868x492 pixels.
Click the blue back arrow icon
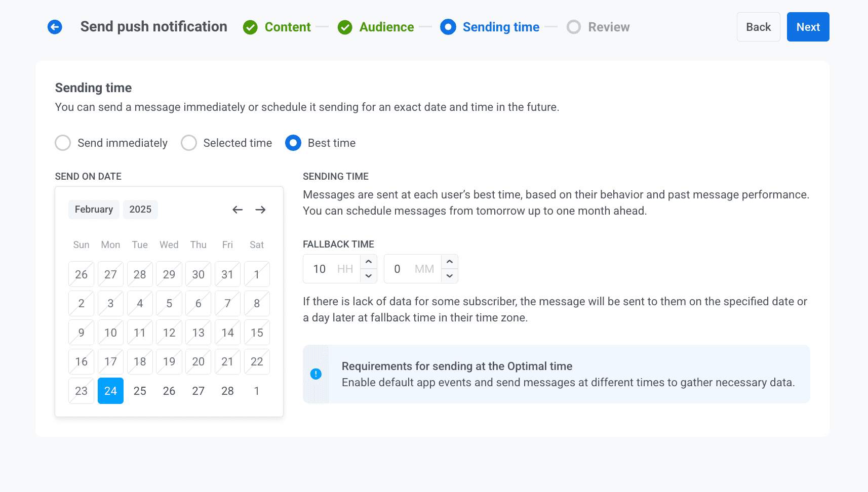(x=55, y=27)
